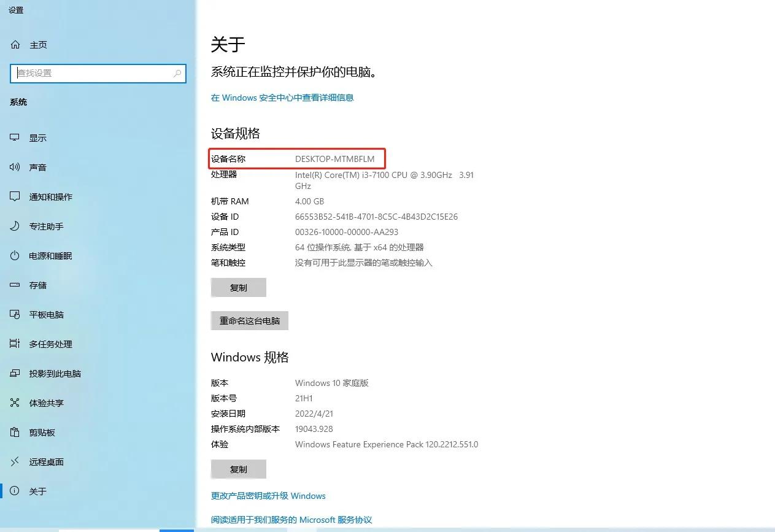Viewport: 775px width, 532px height.
Task: Click the Find a setting (查找设置) search box
Action: [92, 73]
